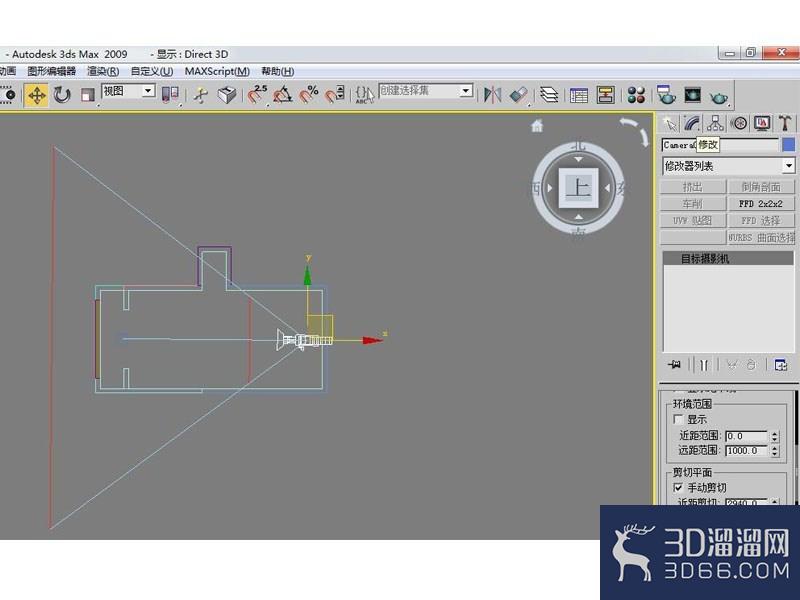Click the FFD 2x2x2 button
Viewport: 800px width, 600px height.
761,204
